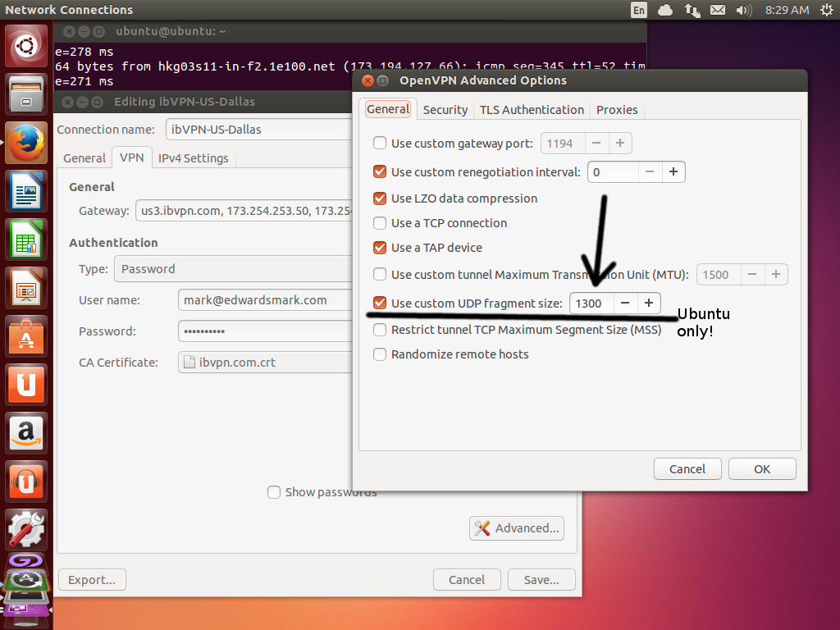The width and height of the screenshot is (840, 630).
Task: Increase the custom gateway port value
Action: coord(620,143)
